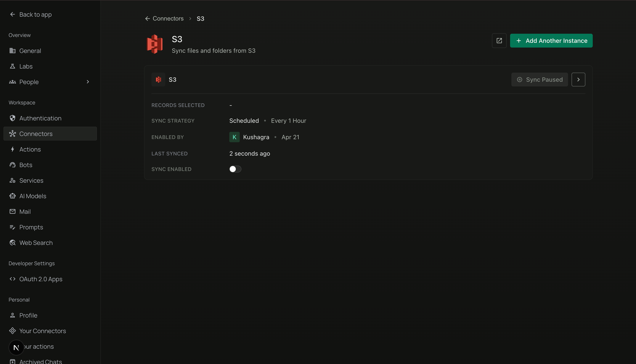This screenshot has width=636, height=364.
Task: Go to AI Models page
Action: (x=50, y=196)
